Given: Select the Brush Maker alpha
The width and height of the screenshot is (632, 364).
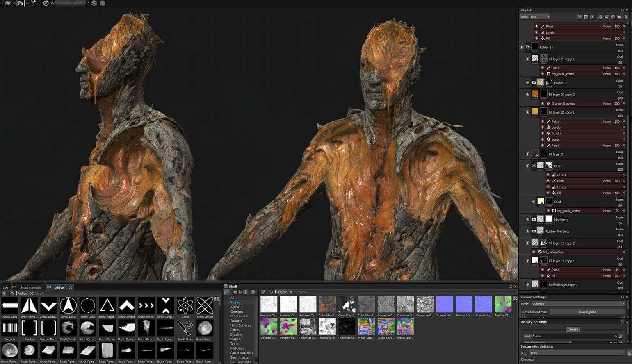Looking at the screenshot, I should [x=185, y=328].
